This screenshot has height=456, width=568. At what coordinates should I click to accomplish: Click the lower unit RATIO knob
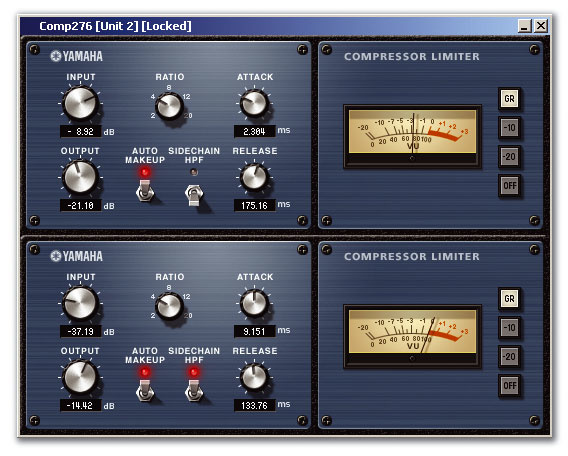click(169, 306)
